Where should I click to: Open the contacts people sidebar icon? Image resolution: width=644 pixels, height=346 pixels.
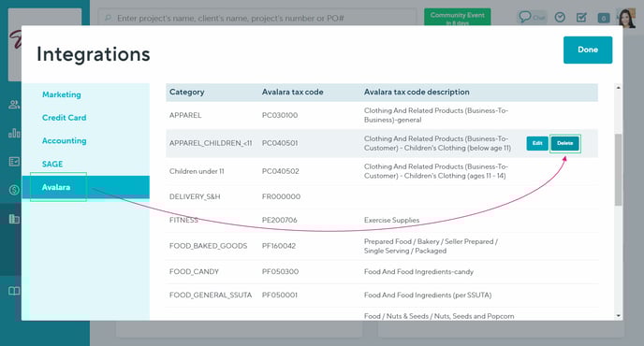tap(14, 104)
